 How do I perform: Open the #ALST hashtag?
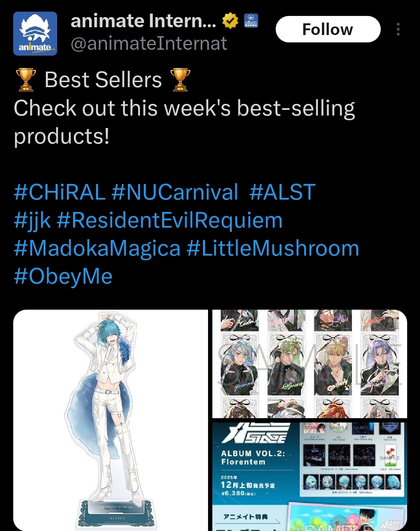282,192
